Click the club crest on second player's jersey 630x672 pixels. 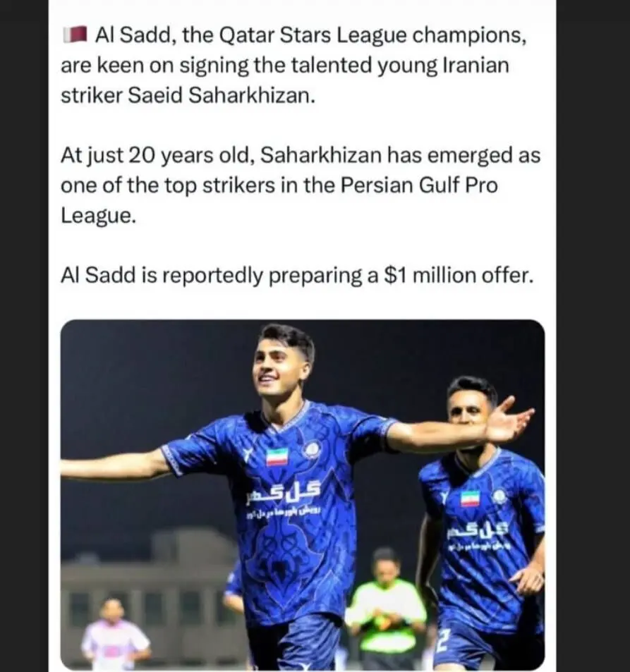tap(499, 496)
